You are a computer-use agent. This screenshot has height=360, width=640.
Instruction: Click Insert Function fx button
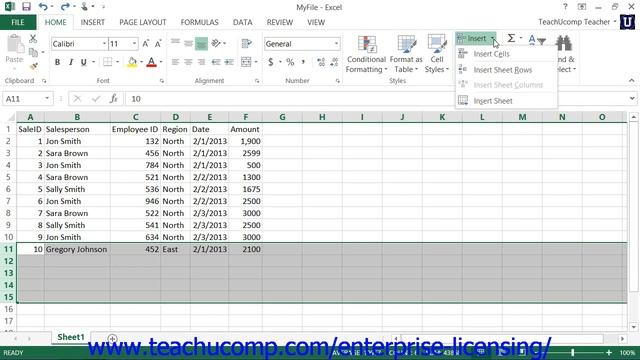(x=114, y=98)
